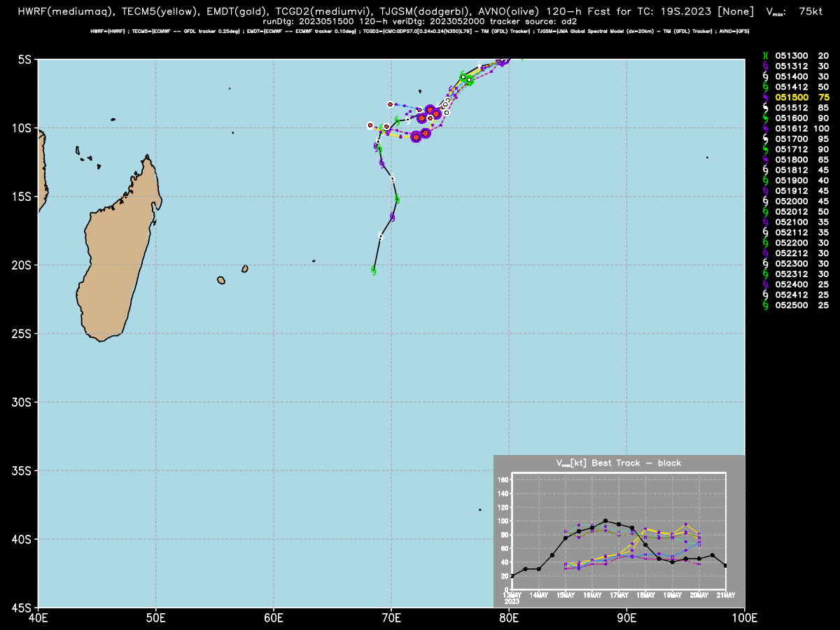Click the best track peak point on inset chart
Screen dimensions: 840x630
(x=605, y=521)
